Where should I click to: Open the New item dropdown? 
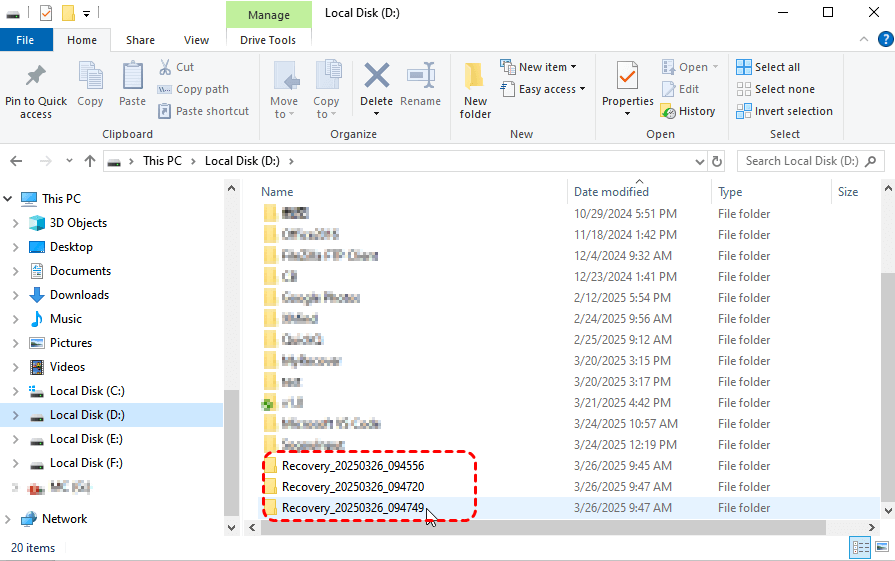[538, 67]
